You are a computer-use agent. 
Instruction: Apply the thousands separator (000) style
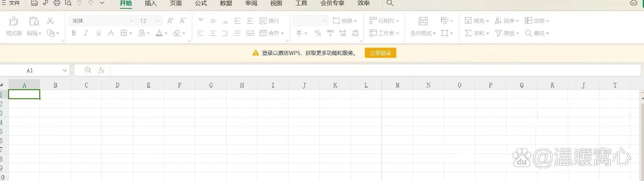click(x=330, y=33)
